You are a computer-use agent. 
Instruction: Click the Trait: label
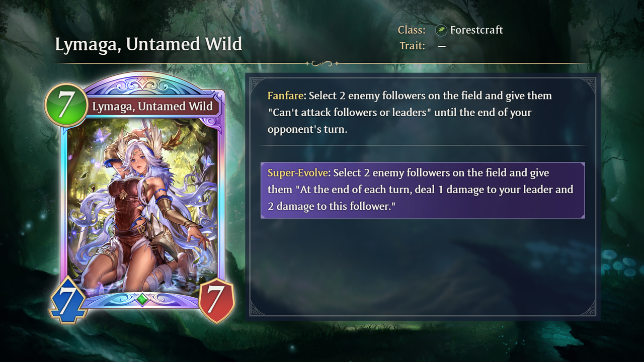pos(412,46)
